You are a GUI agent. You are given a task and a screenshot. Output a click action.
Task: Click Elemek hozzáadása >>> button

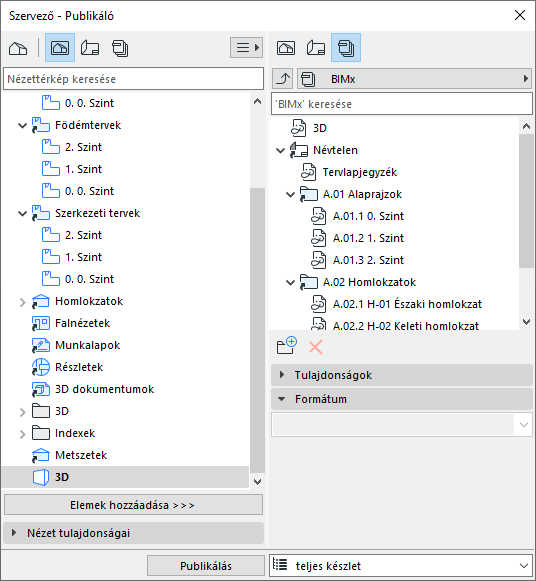tap(133, 505)
